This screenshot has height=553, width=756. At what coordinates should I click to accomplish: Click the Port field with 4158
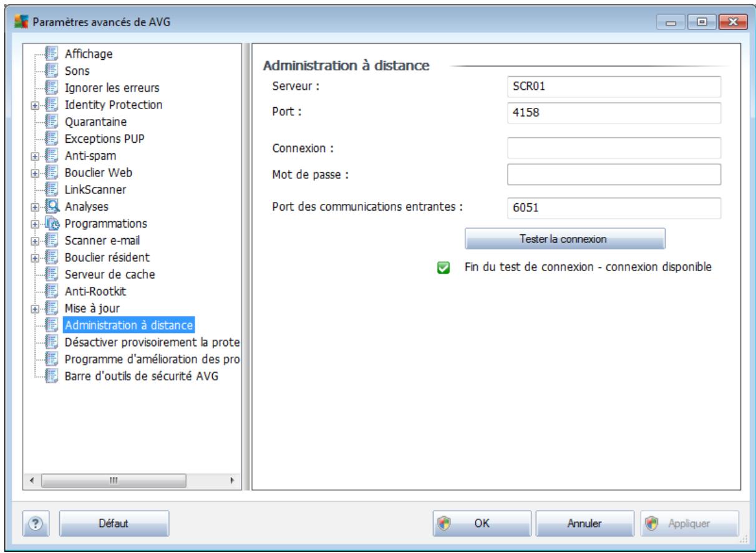(614, 114)
